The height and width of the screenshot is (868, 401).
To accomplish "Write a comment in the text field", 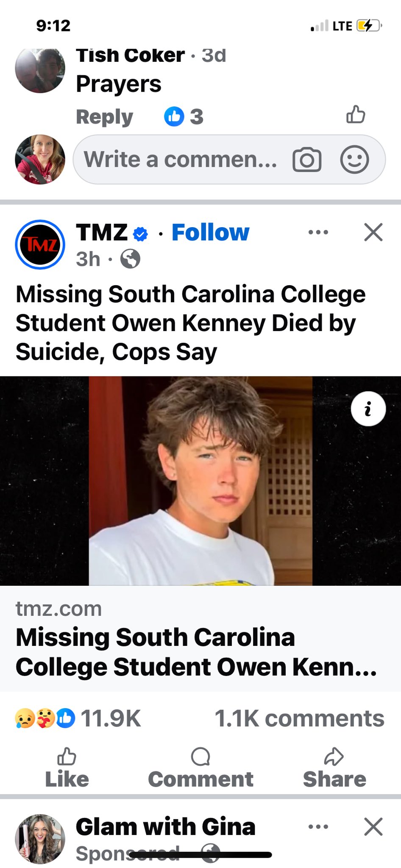I will tap(180, 160).
